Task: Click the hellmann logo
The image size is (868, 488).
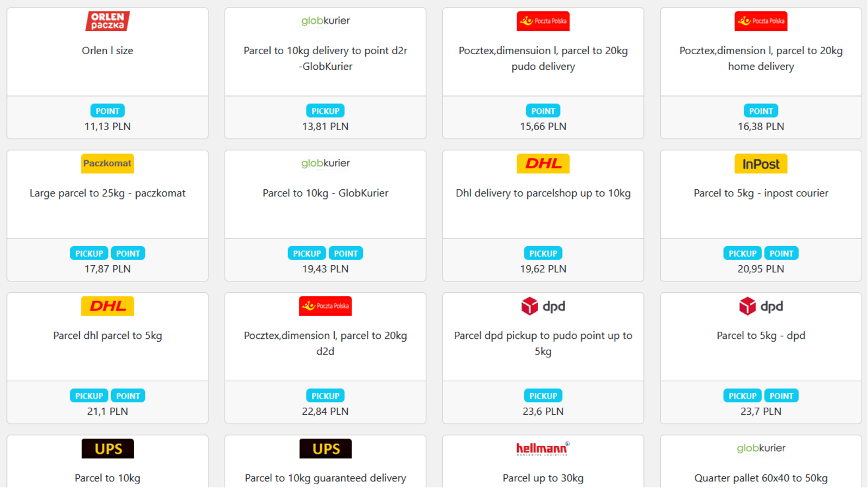Action: pyautogui.click(x=543, y=448)
